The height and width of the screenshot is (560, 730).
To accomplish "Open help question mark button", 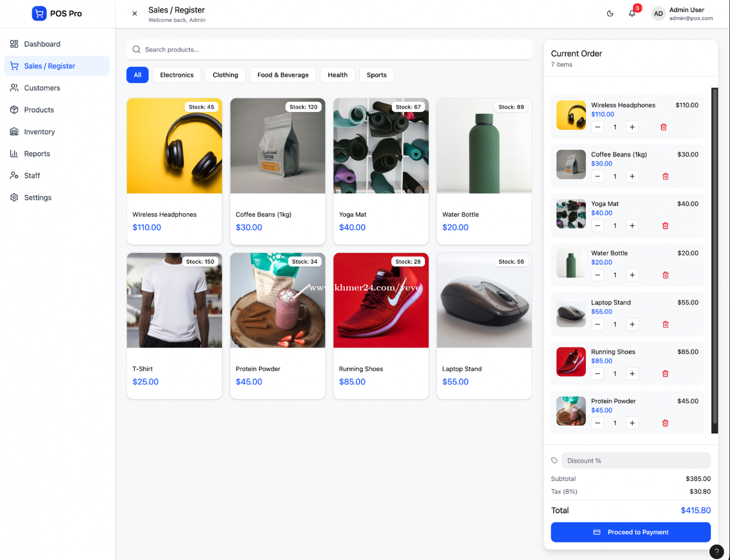I will coord(716,552).
